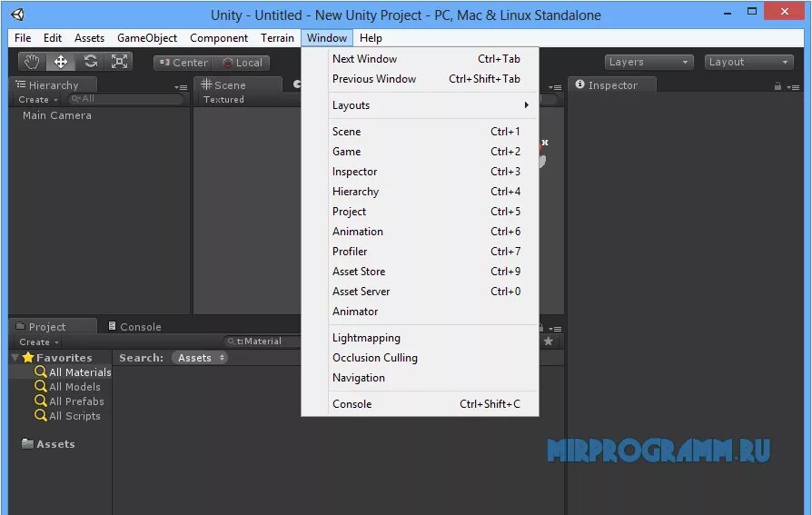Open the Profiler window
This screenshot has height=515, width=812.
[x=420, y=252]
